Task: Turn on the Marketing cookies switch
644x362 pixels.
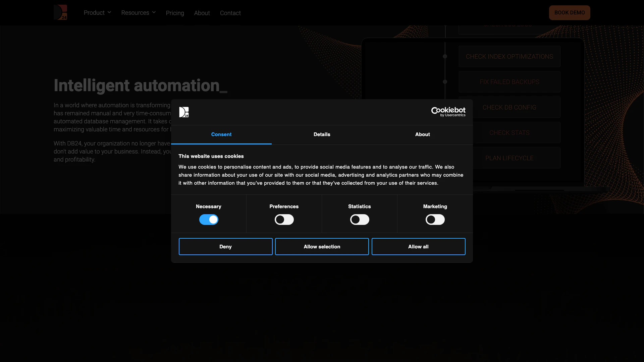Action: (435, 220)
